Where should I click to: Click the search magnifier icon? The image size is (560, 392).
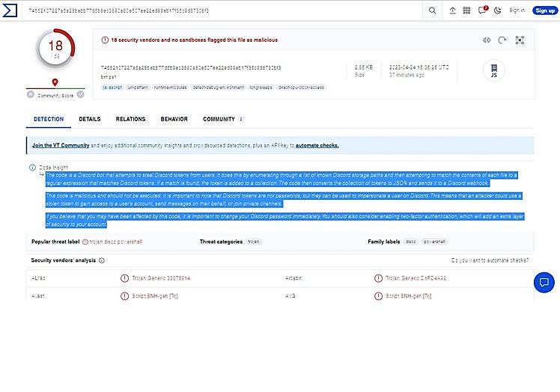(x=432, y=10)
